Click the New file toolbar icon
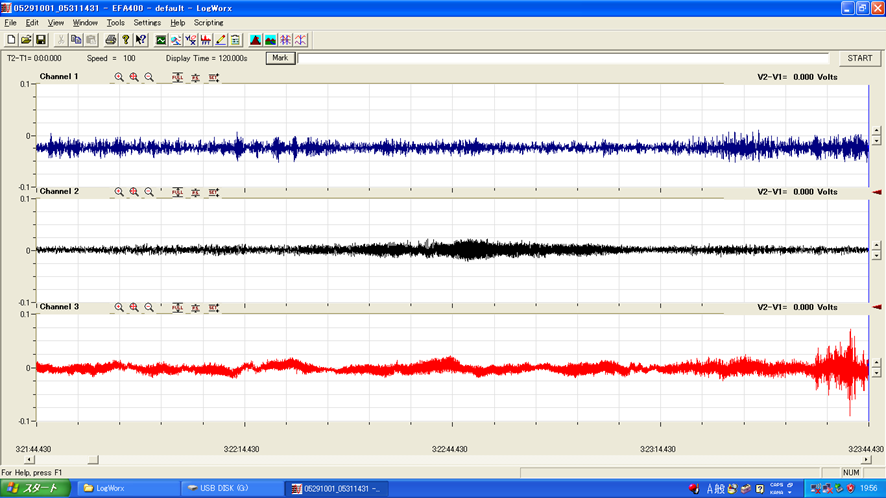The width and height of the screenshot is (886, 498). point(11,40)
